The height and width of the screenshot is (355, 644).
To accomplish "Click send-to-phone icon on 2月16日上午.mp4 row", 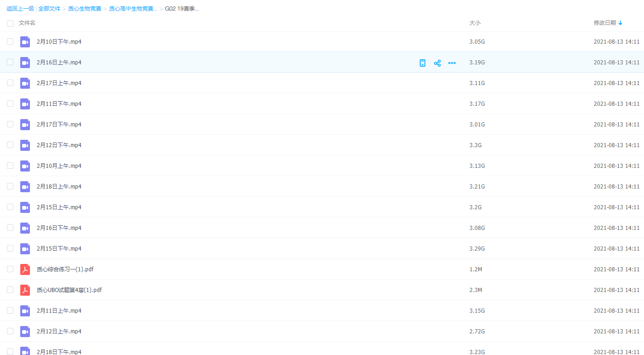I will coord(423,63).
